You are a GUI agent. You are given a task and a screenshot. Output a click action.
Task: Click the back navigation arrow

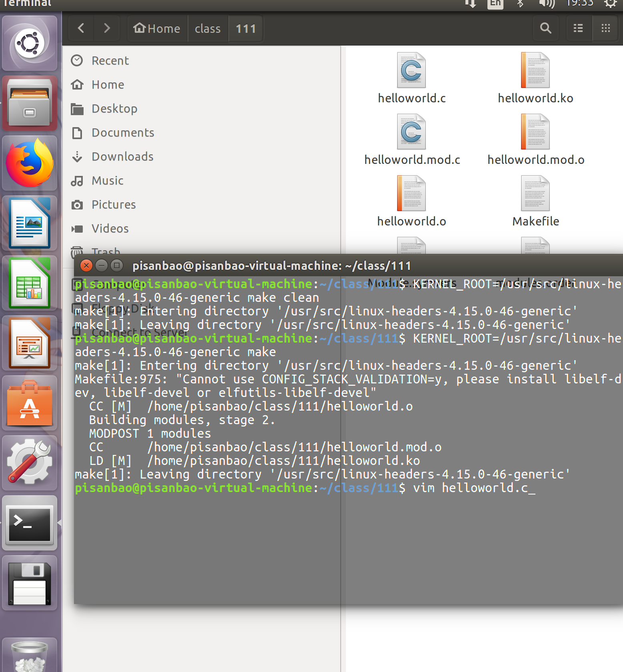click(81, 28)
